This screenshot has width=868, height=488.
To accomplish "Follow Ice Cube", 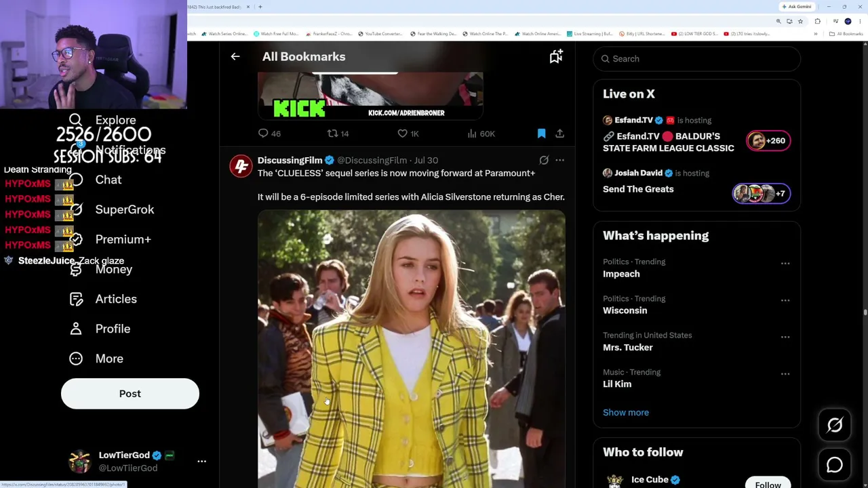I will [768, 483].
